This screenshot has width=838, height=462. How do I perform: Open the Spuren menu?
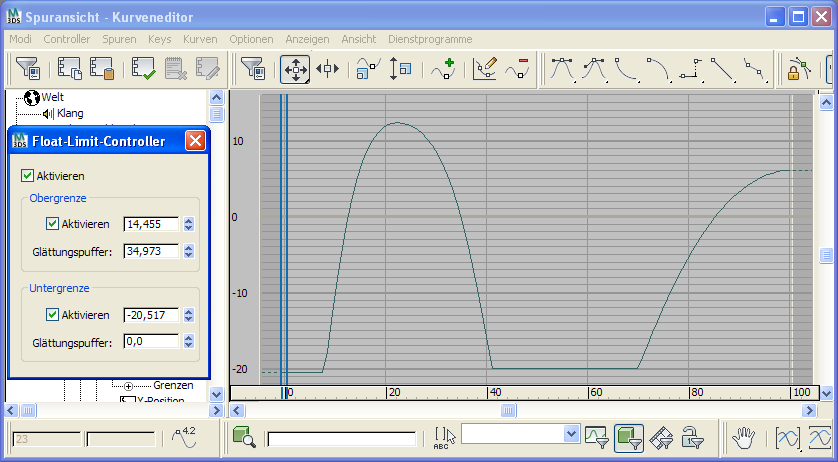click(x=119, y=39)
